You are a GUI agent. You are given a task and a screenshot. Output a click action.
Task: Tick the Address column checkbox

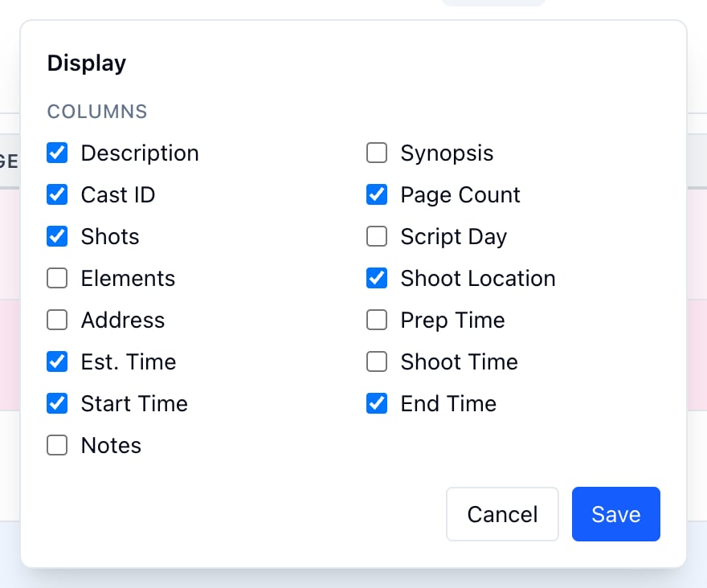coord(57,320)
